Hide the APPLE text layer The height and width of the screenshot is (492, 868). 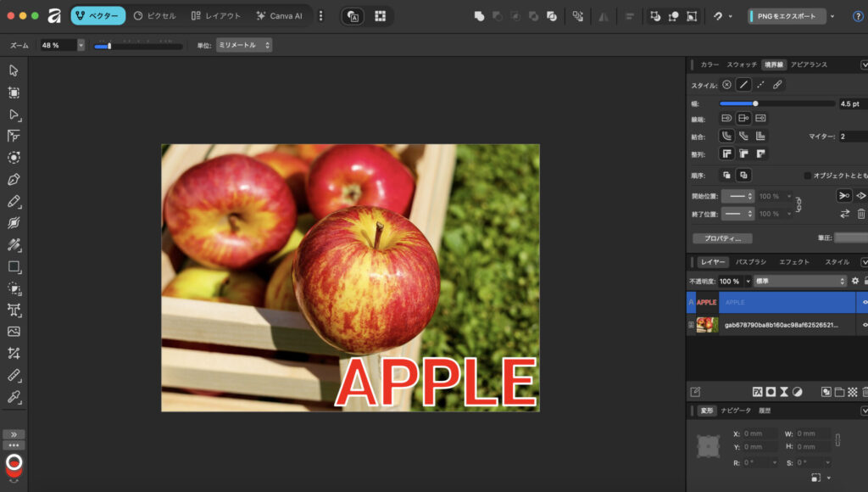pos(865,302)
